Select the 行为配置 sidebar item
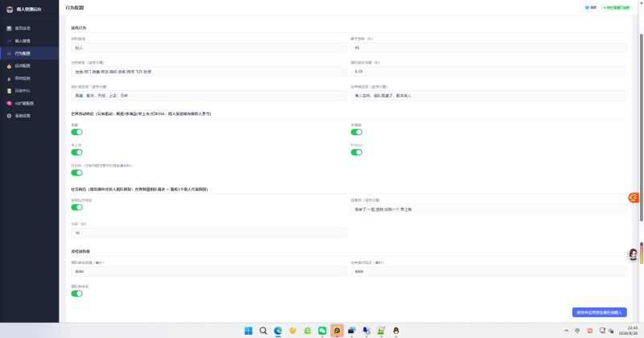 click(x=29, y=53)
